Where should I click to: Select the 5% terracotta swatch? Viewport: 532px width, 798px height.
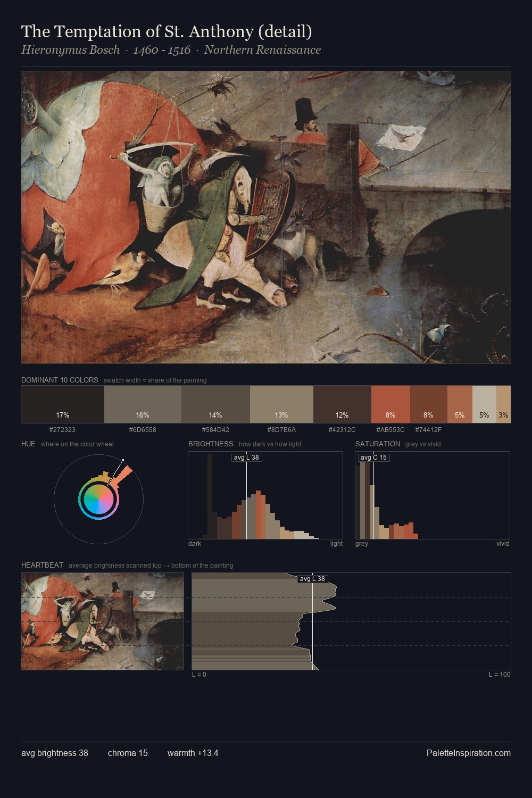click(460, 404)
